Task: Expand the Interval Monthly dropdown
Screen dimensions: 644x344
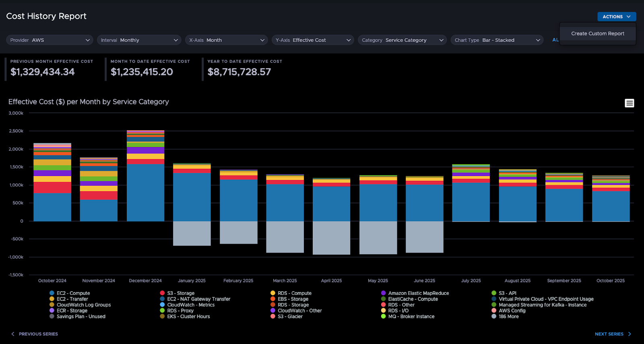Action: (139, 40)
